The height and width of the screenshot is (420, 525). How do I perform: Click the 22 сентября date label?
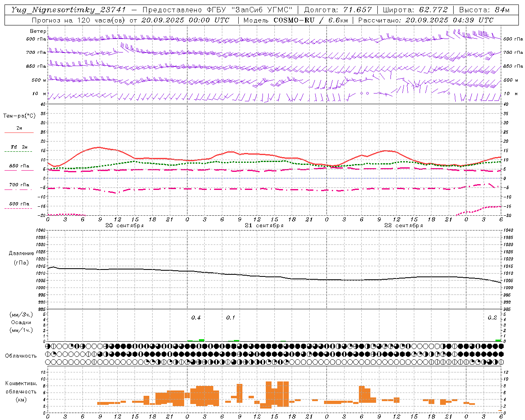coord(404,226)
